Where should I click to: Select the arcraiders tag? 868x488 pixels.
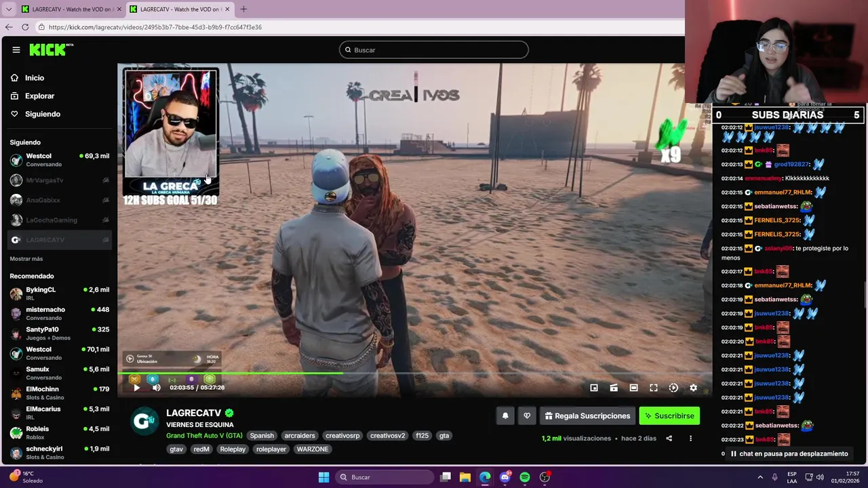(300, 436)
